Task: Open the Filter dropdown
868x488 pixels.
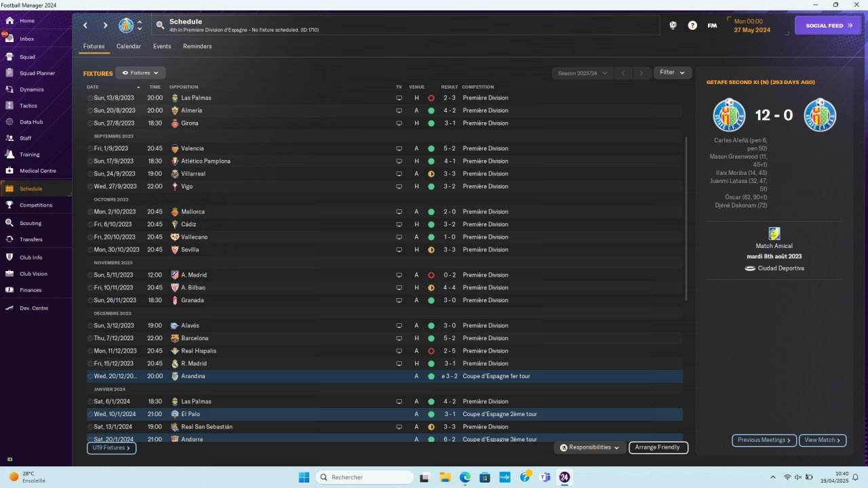Action: point(673,73)
